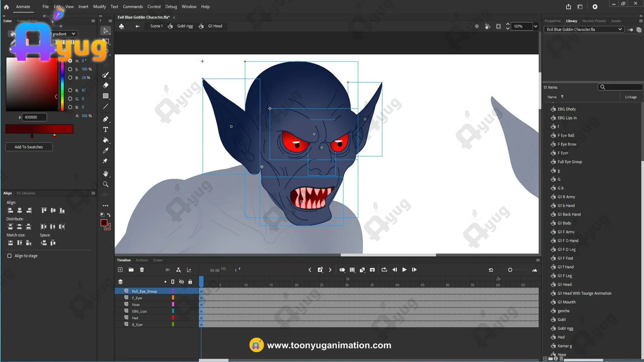
Task: Click Add To Swatches button
Action: coord(29,147)
